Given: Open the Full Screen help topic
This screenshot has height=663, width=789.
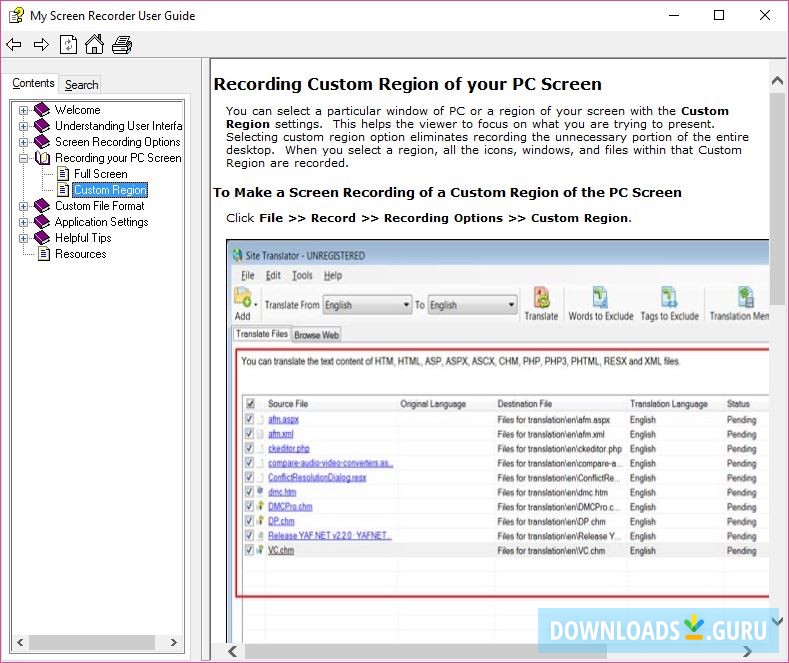Looking at the screenshot, I should pos(100,174).
